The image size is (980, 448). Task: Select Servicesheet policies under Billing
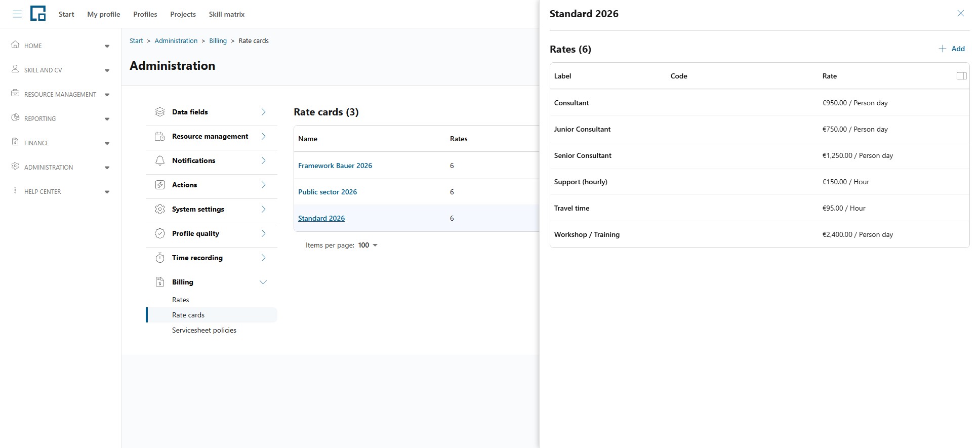(204, 330)
